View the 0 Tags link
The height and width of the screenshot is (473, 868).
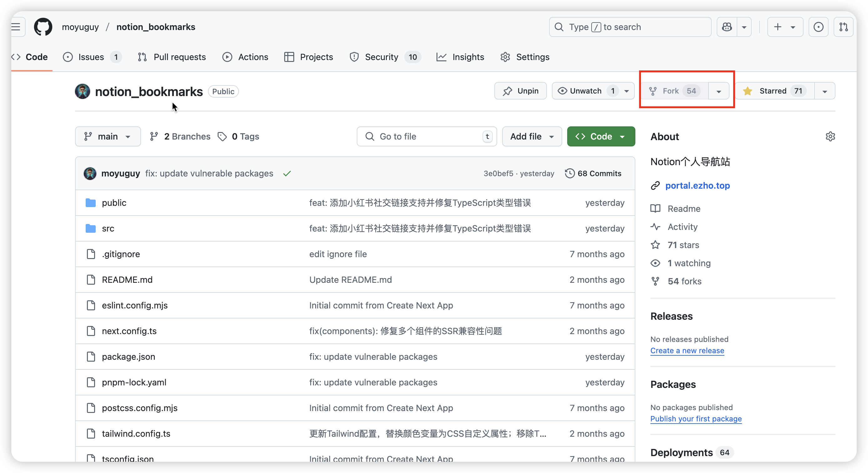coord(239,136)
